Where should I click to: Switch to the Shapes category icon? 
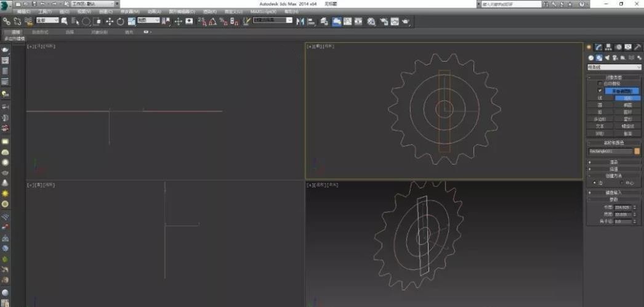click(598, 58)
